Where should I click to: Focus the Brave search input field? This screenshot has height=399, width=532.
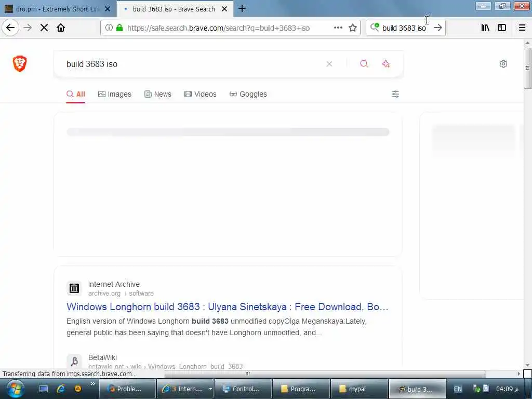[193, 64]
